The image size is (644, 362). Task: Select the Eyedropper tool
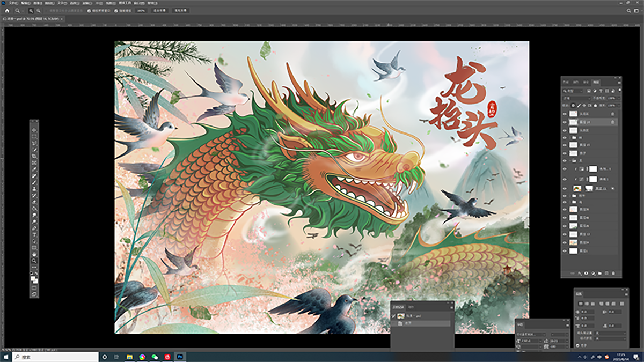[x=34, y=169]
